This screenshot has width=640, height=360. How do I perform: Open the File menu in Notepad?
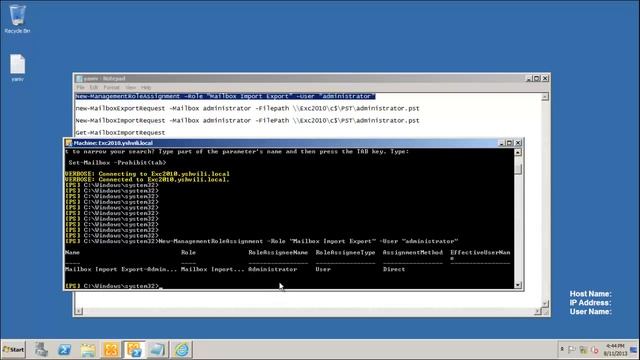[80, 87]
